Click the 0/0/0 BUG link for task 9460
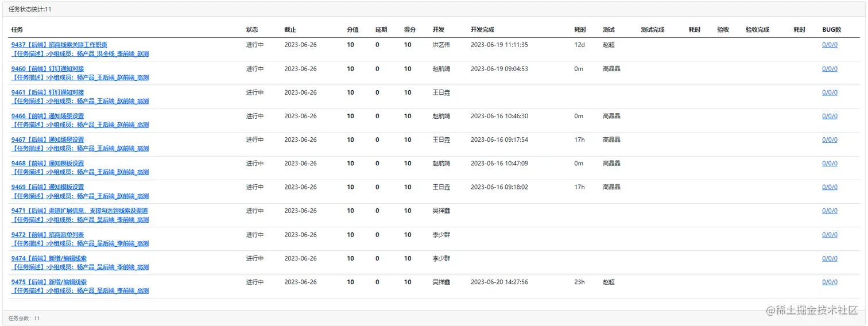The image size is (868, 326). (830, 69)
